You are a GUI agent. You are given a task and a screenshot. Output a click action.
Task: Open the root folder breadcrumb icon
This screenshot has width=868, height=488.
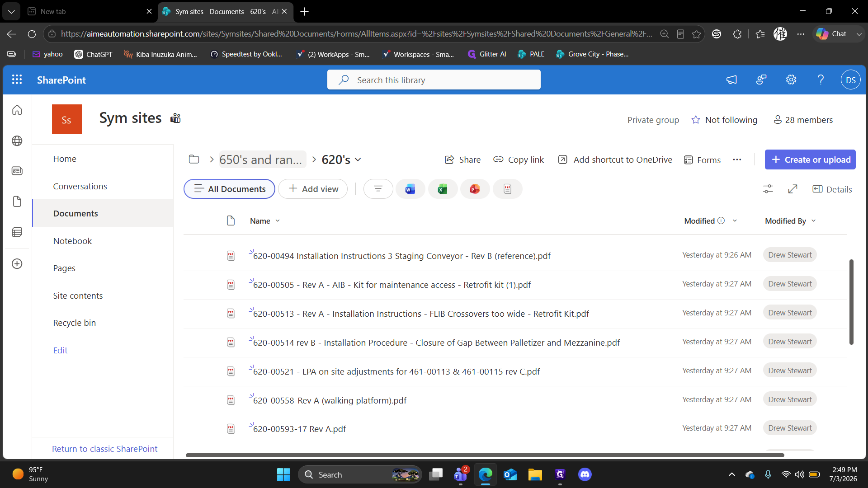(194, 159)
